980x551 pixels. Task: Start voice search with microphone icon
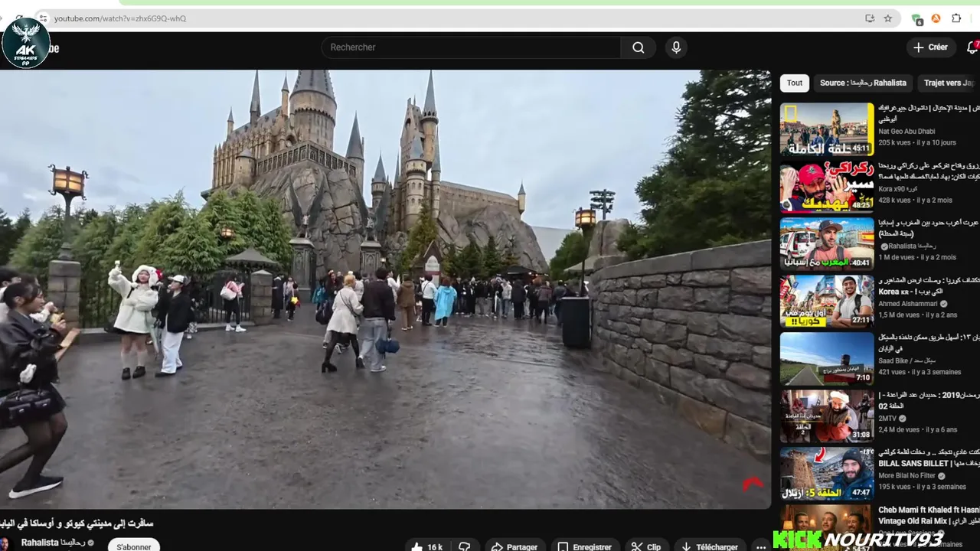(x=676, y=47)
